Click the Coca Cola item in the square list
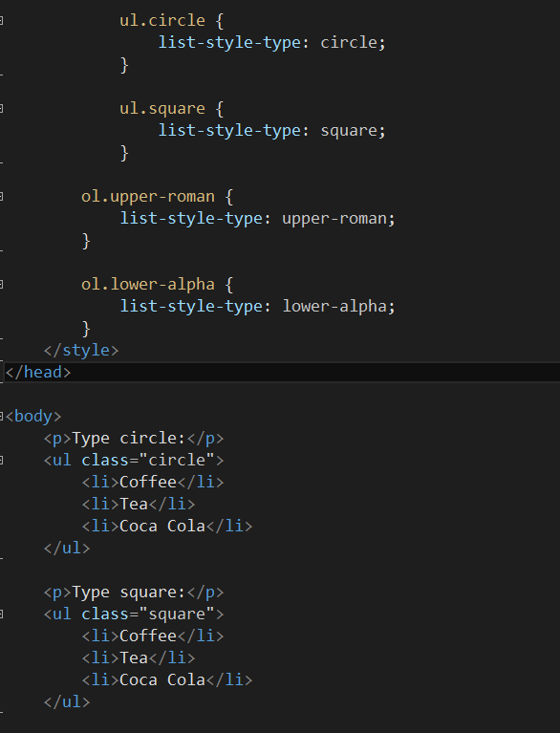The height and width of the screenshot is (733, 560). 167,679
